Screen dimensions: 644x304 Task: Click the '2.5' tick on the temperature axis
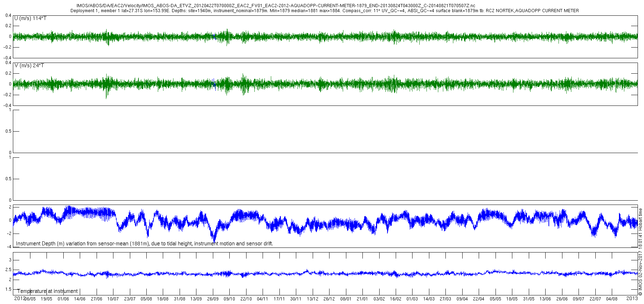(9, 270)
